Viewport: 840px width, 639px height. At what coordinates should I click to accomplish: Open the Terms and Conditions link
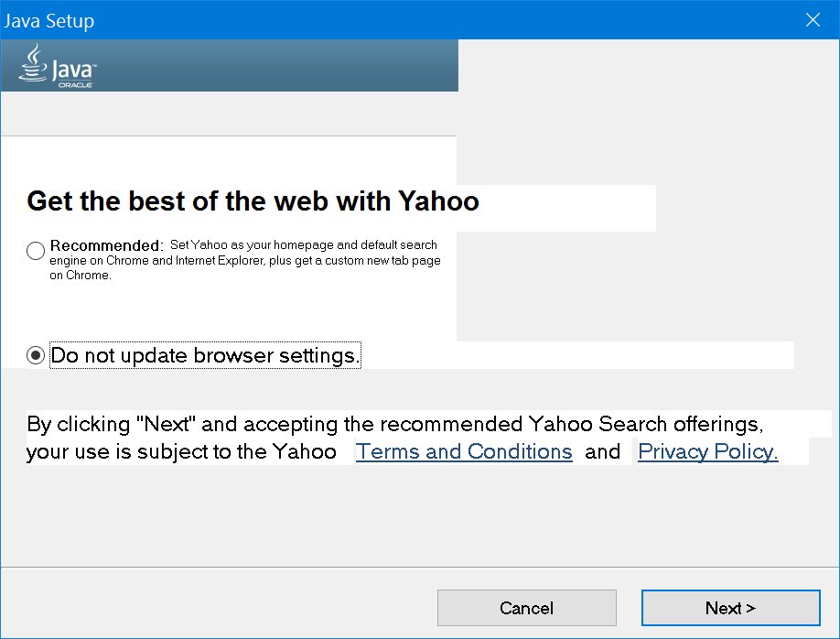(x=464, y=452)
